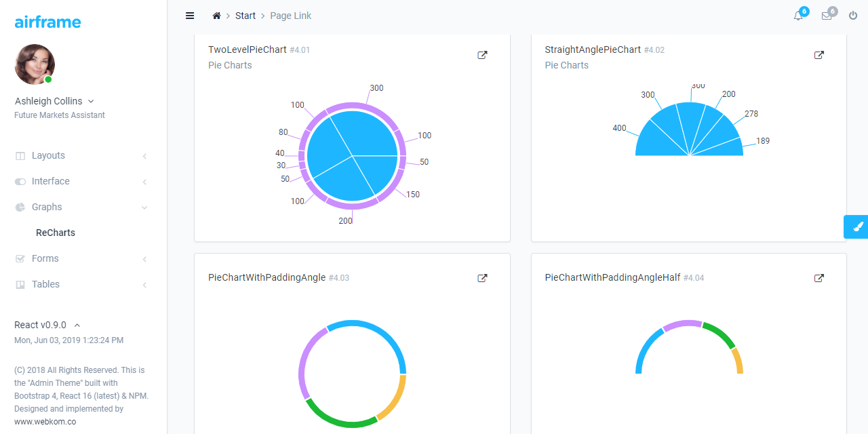The height and width of the screenshot is (434, 868).
Task: Open the ReCharts menu item
Action: [55, 233]
